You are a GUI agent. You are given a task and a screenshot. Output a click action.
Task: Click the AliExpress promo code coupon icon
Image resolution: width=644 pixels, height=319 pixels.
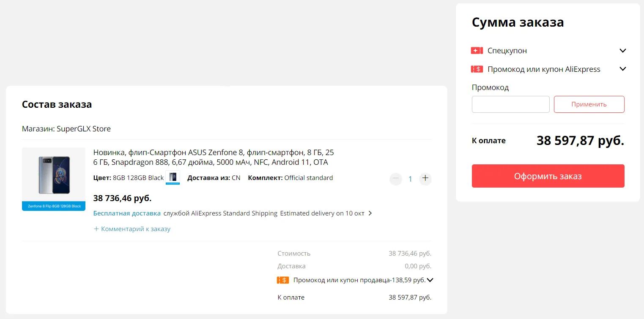(477, 69)
